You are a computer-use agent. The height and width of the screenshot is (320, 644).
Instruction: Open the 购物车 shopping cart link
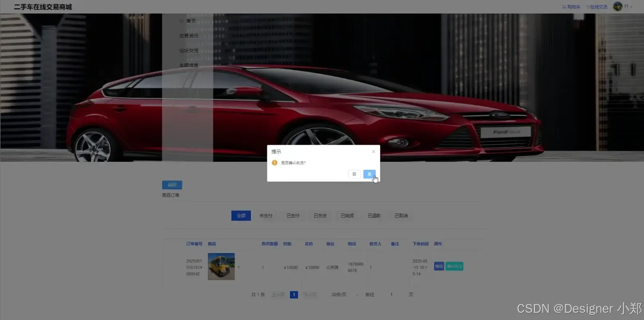point(571,7)
